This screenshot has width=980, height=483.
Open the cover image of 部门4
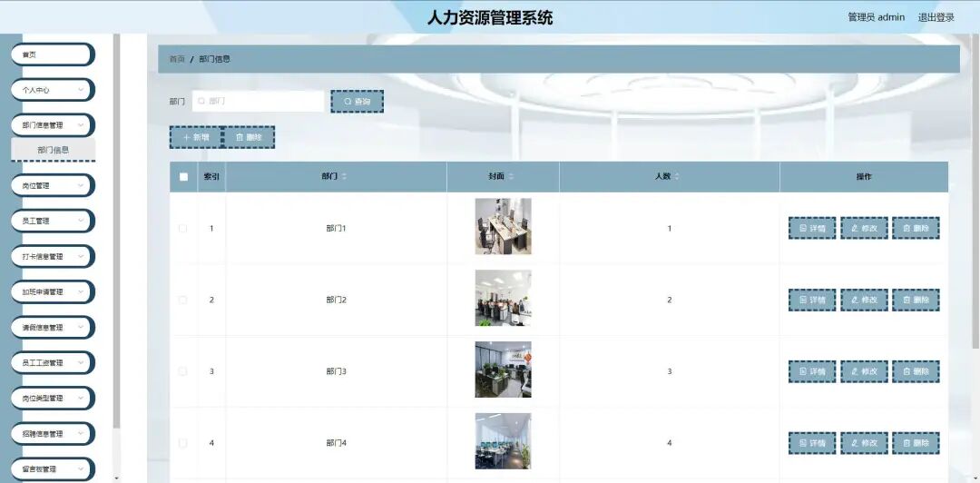click(503, 441)
